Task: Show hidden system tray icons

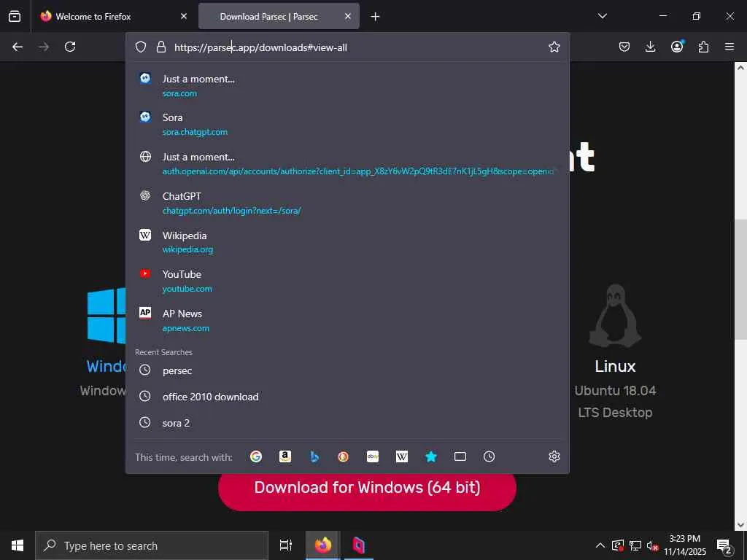Action: coord(600,545)
